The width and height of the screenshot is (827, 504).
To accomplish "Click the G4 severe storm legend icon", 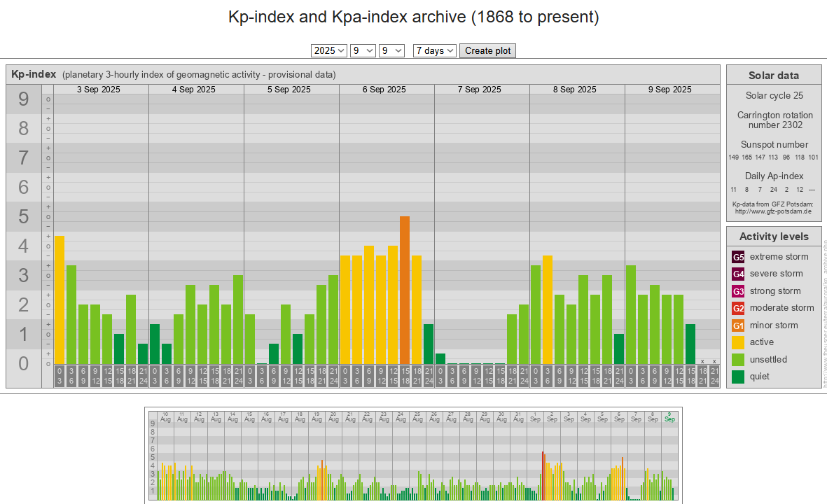I will [738, 274].
